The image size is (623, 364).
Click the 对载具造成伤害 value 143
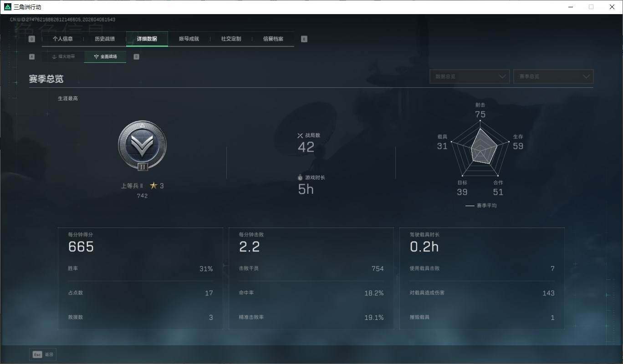[548, 293]
